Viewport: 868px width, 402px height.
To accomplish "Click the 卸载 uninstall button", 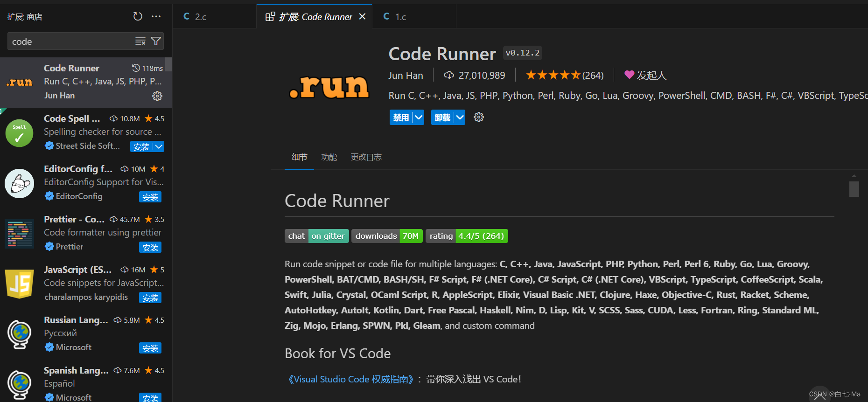I will pyautogui.click(x=443, y=118).
